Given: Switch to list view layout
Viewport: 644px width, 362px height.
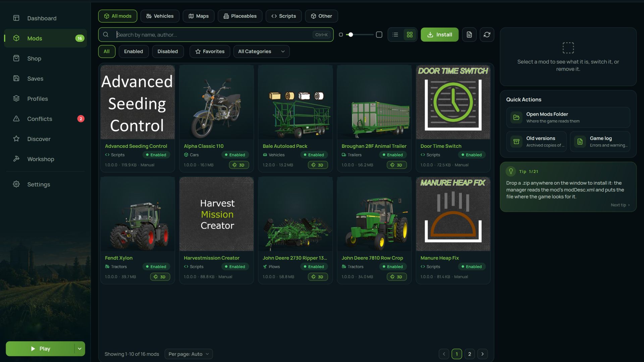Looking at the screenshot, I should [x=395, y=35].
